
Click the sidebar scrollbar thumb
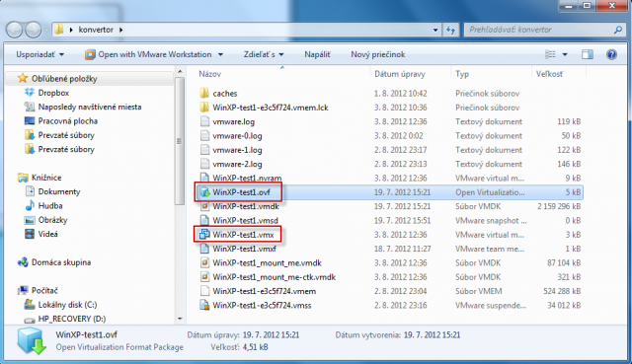180,141
